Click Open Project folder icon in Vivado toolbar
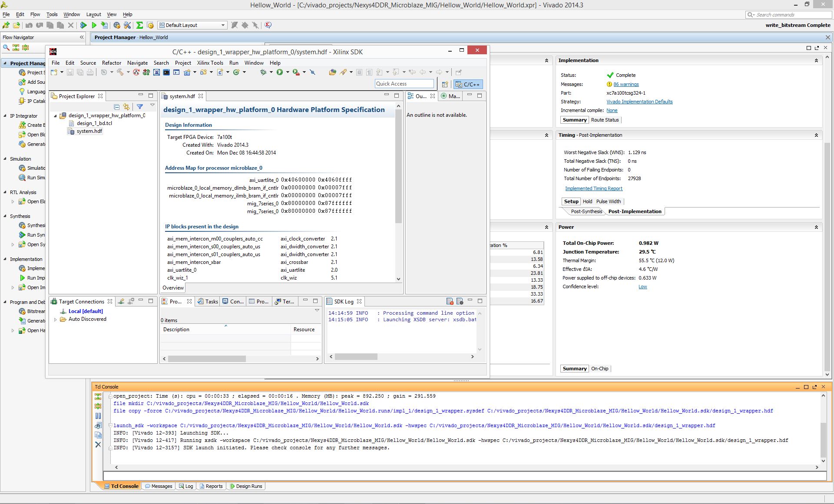This screenshot has height=504, width=834. click(17, 25)
